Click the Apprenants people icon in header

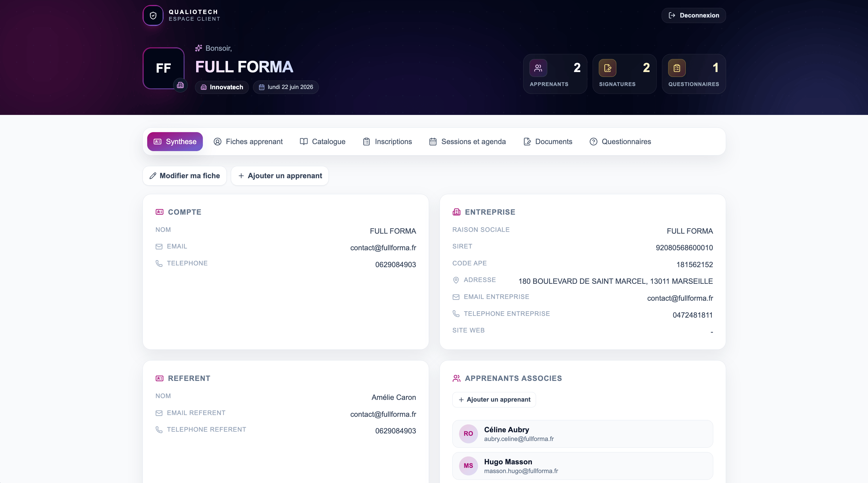click(x=538, y=68)
